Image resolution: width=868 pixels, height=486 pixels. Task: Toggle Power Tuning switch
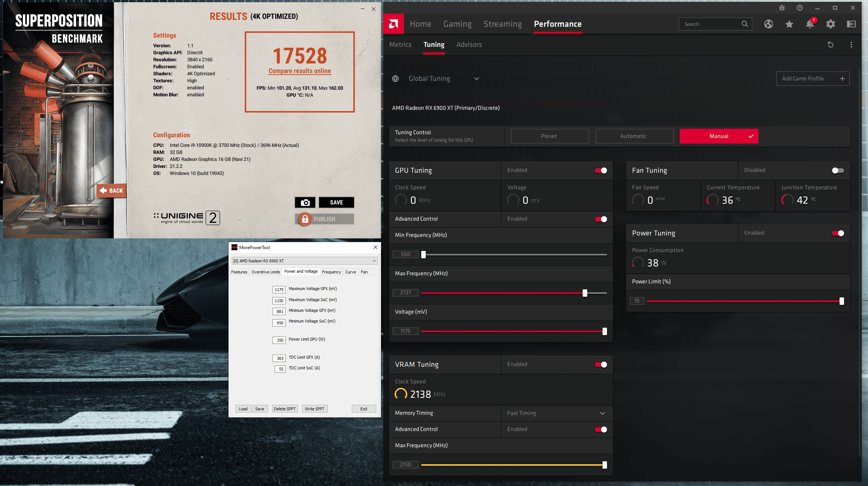[838, 233]
